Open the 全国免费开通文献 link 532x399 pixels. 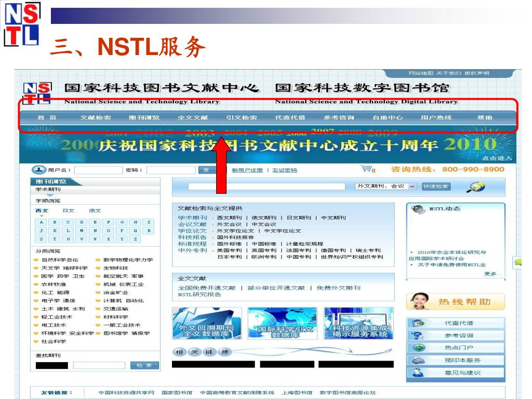pyautogui.click(x=207, y=288)
